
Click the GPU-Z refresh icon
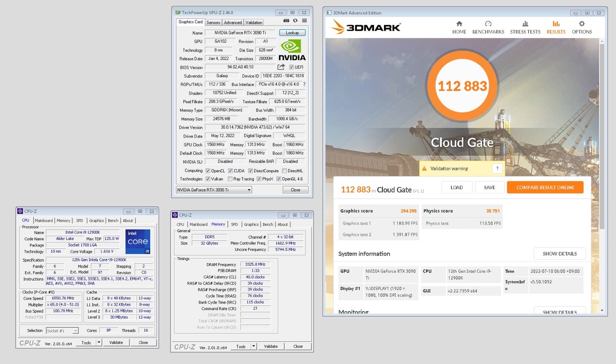[295, 21]
